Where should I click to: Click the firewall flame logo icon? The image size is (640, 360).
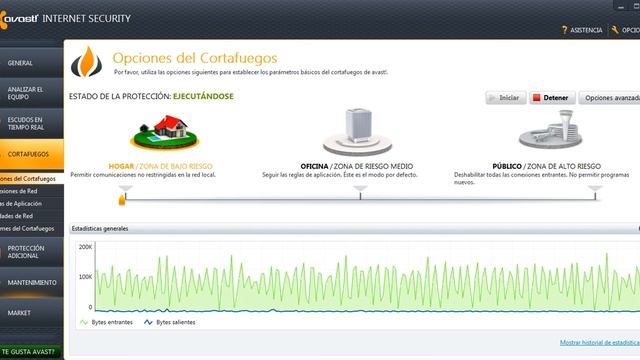(x=87, y=62)
